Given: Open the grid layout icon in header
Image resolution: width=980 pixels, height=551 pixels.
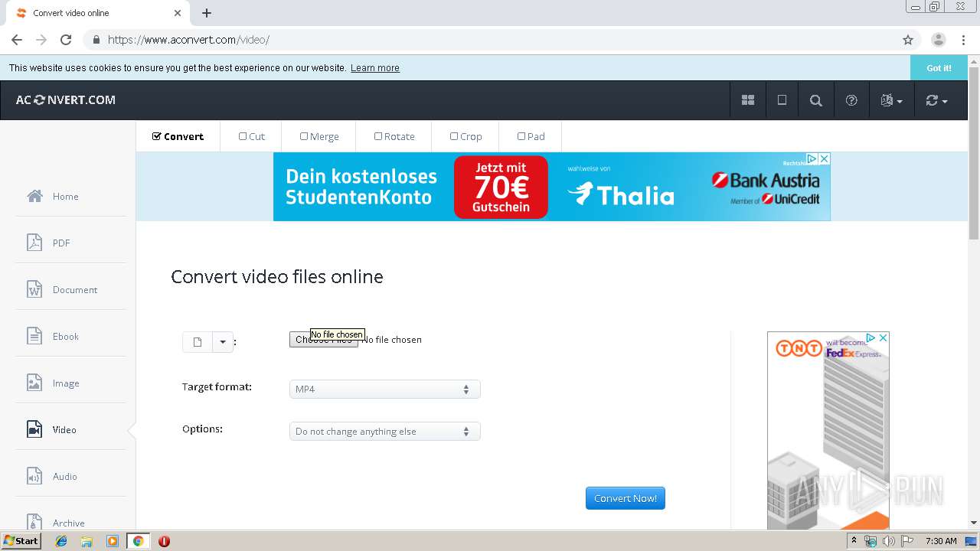Looking at the screenshot, I should (x=748, y=100).
